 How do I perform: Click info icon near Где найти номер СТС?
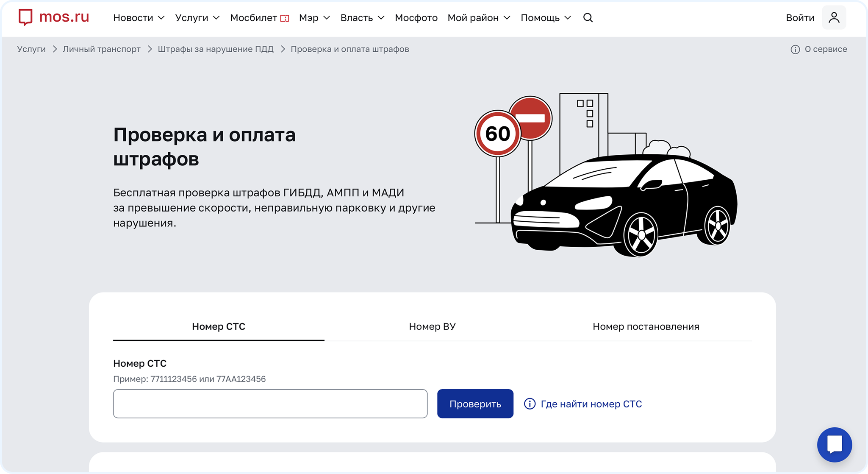tap(530, 404)
